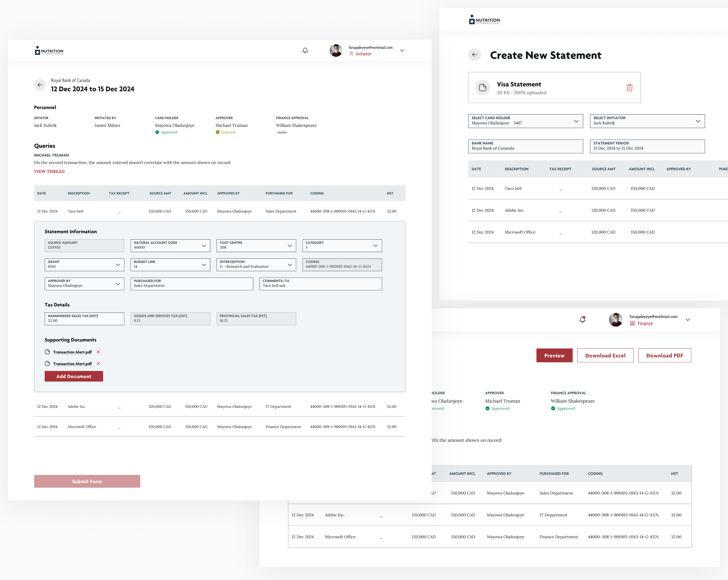This screenshot has width=728, height=580.
Task: Expand the Select Card Holder dropdown
Action: pyautogui.click(x=525, y=121)
